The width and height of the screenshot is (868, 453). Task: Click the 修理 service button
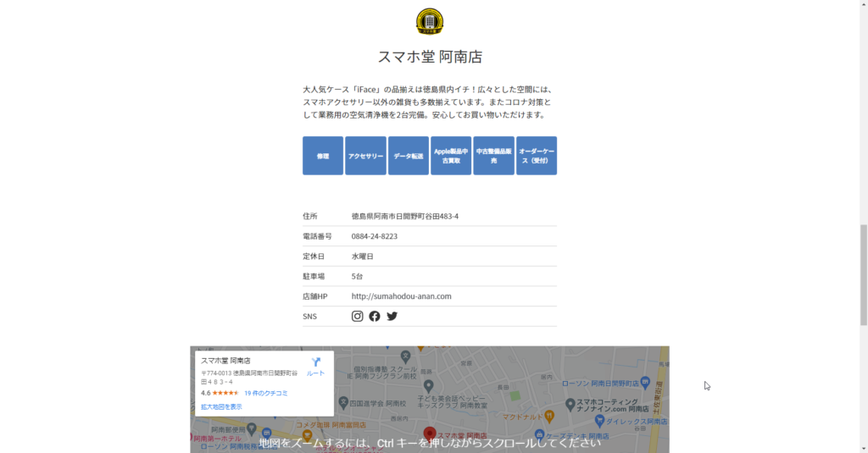pyautogui.click(x=323, y=156)
